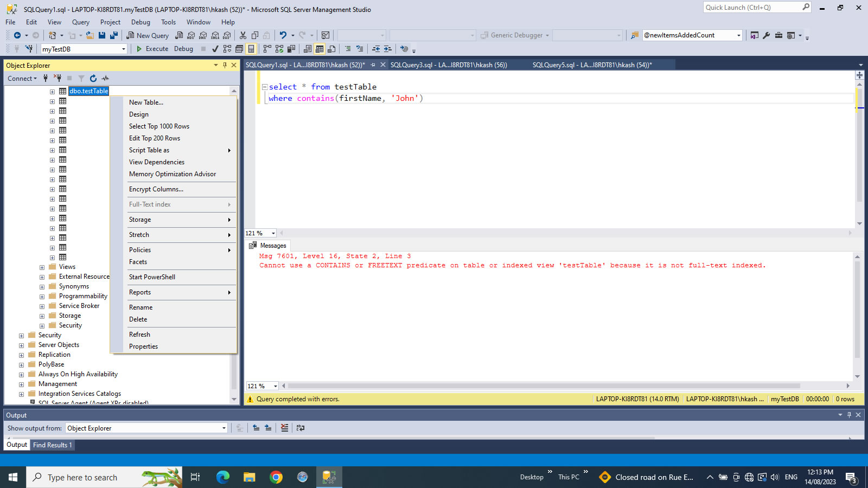Viewport: 868px width, 488px height.
Task: Click the New Query toolbar button
Action: (148, 35)
